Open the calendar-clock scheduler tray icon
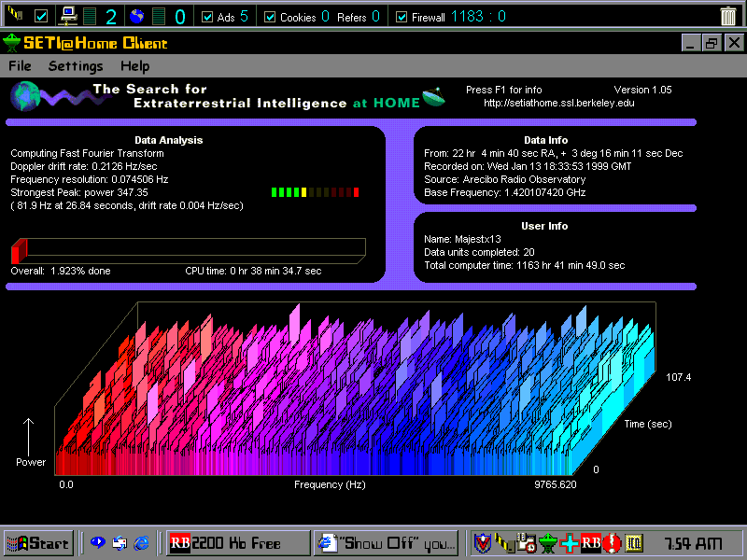This screenshot has height=560, width=747. coord(527,542)
